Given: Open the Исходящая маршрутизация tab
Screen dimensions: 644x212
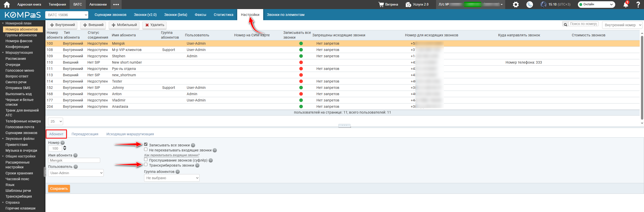Looking at the screenshot, I should pos(130,134).
